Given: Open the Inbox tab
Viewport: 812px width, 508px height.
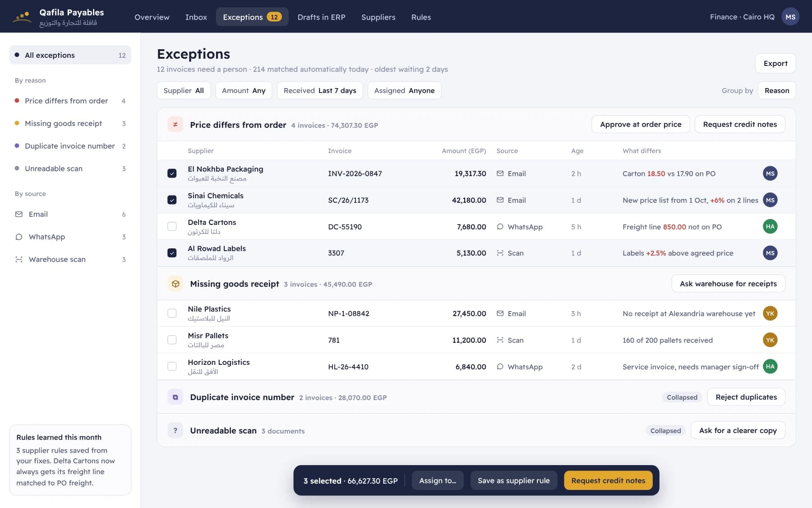Looking at the screenshot, I should click(196, 17).
